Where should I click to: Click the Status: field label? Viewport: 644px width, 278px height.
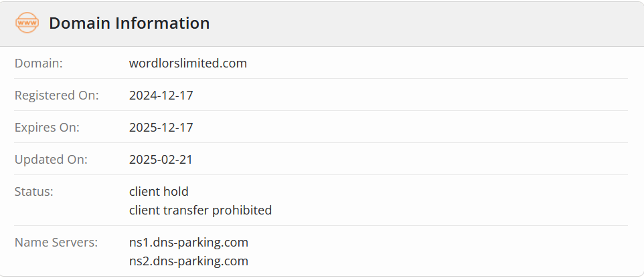[x=34, y=191]
